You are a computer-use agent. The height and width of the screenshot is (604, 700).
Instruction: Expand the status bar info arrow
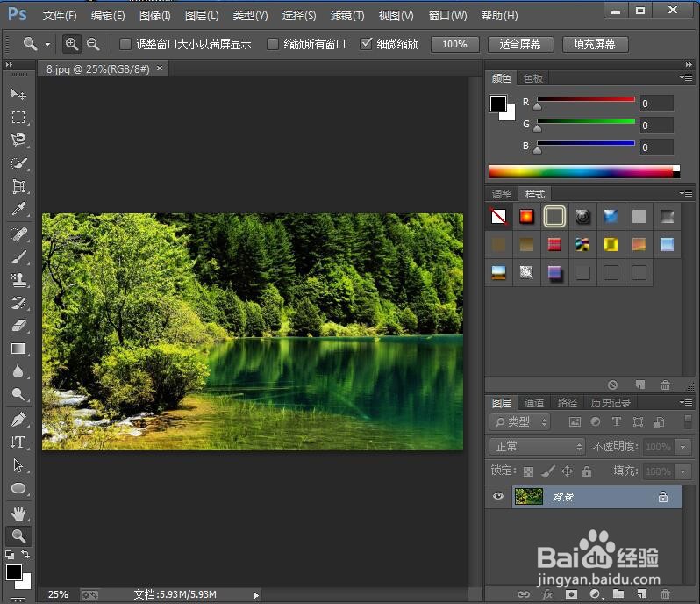256,595
